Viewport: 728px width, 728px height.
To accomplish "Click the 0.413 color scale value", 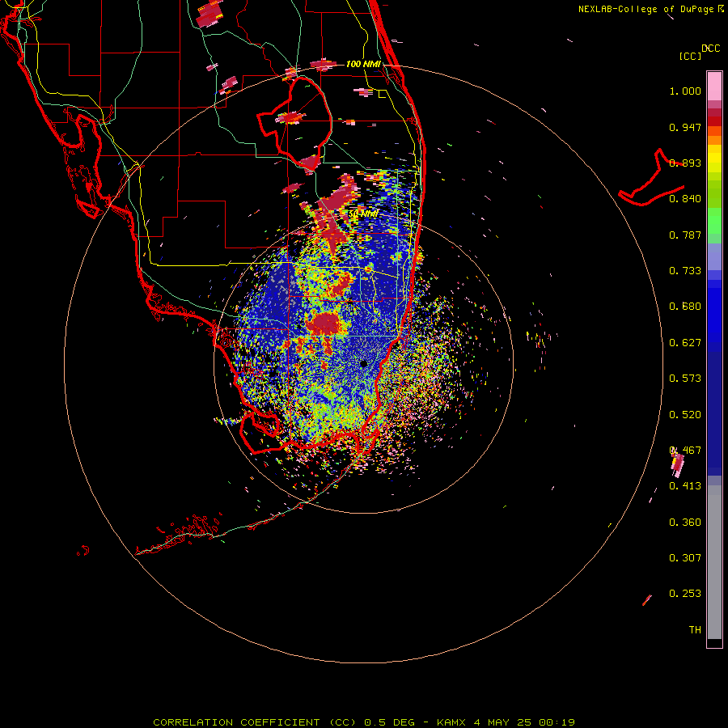I will tap(685, 486).
